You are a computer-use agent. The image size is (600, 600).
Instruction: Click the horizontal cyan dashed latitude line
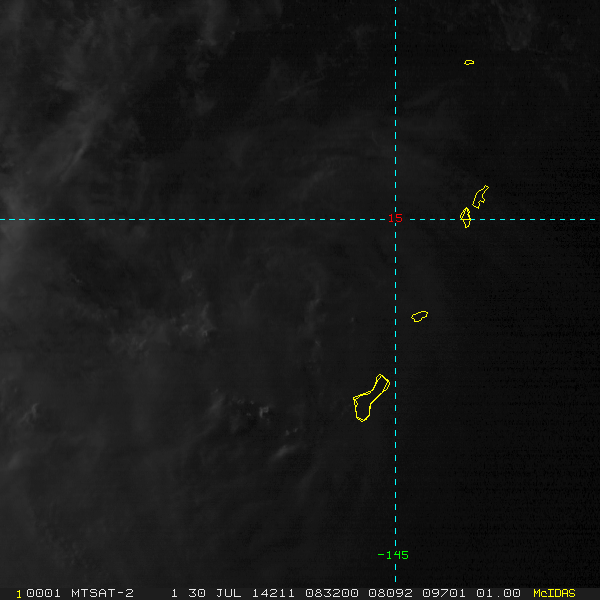(x=298, y=220)
